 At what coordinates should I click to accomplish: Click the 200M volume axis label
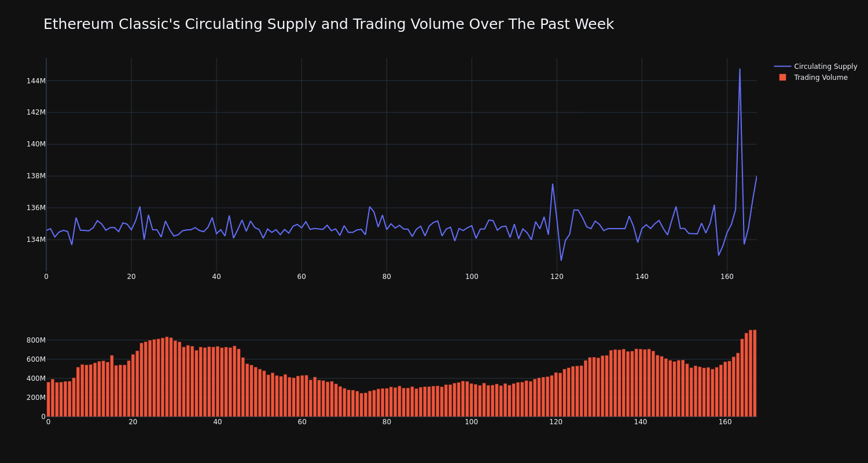36,398
